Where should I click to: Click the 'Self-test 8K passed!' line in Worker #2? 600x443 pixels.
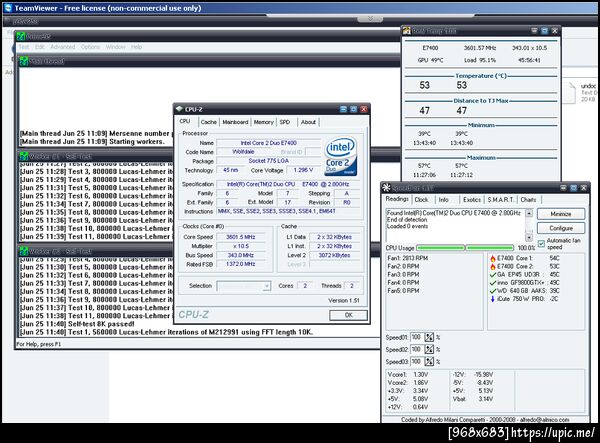pos(77,324)
